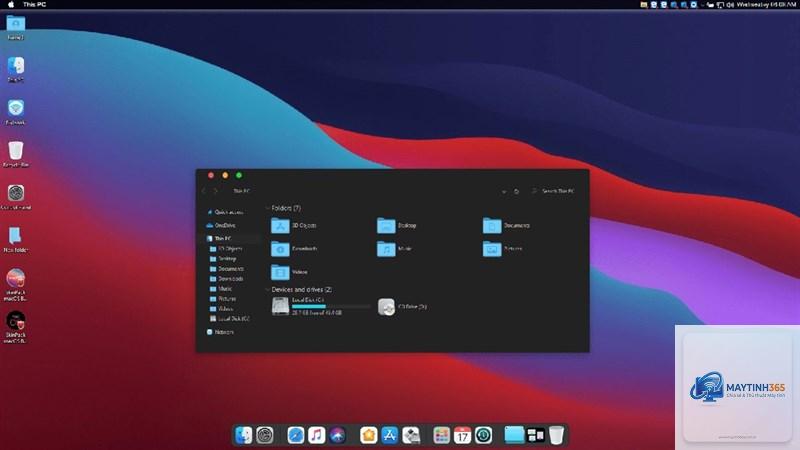Select Local Disk (C:) in sidebar tree

pos(230,318)
